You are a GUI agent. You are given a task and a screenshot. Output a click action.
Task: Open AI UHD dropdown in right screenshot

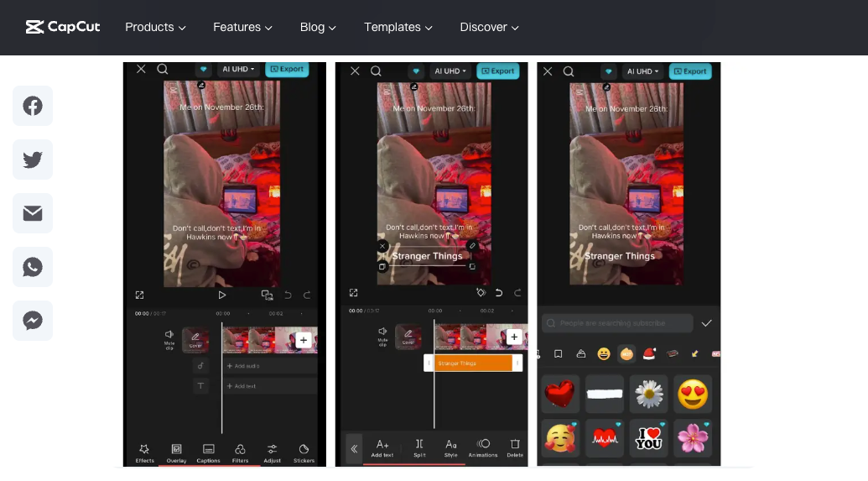[x=642, y=71]
